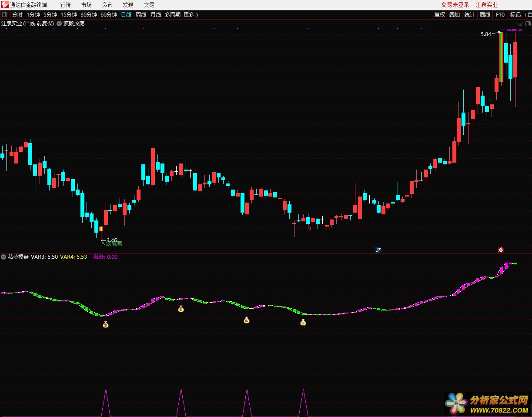Open the 多周期 multi-period view

(172, 15)
